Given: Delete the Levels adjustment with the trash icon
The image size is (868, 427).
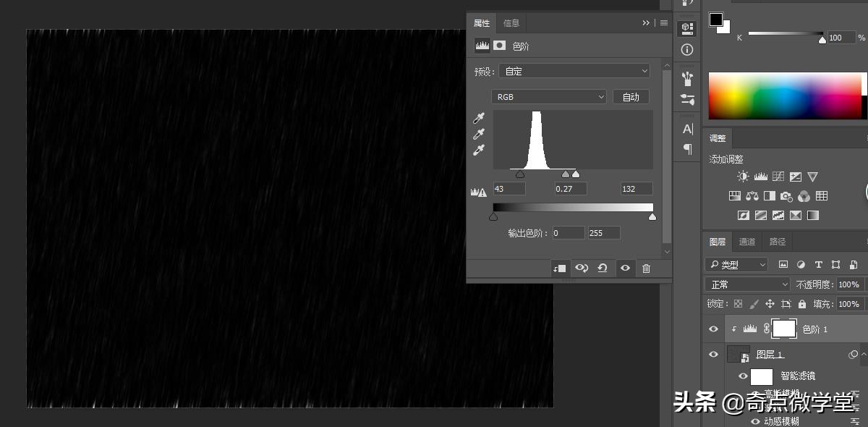Looking at the screenshot, I should [x=646, y=268].
